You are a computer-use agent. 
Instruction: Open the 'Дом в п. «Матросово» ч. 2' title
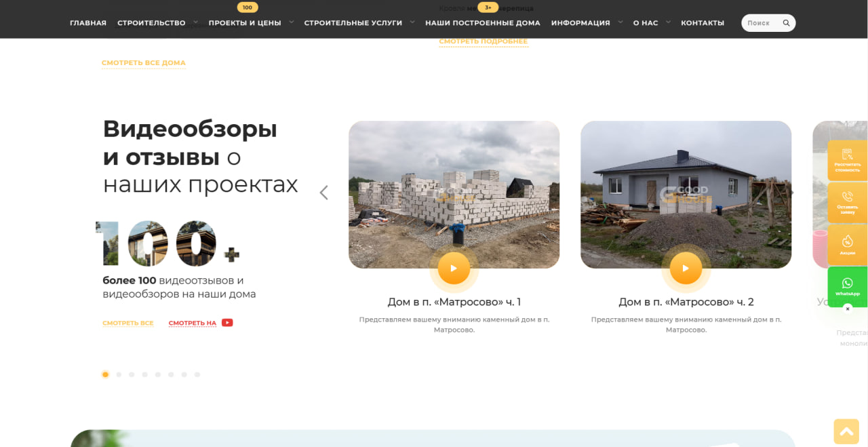tap(686, 302)
